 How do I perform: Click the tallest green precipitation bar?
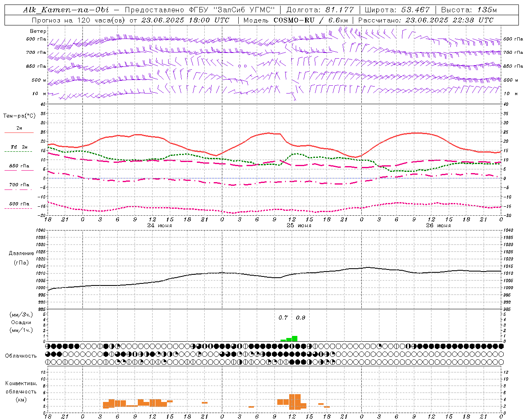[x=294, y=339]
